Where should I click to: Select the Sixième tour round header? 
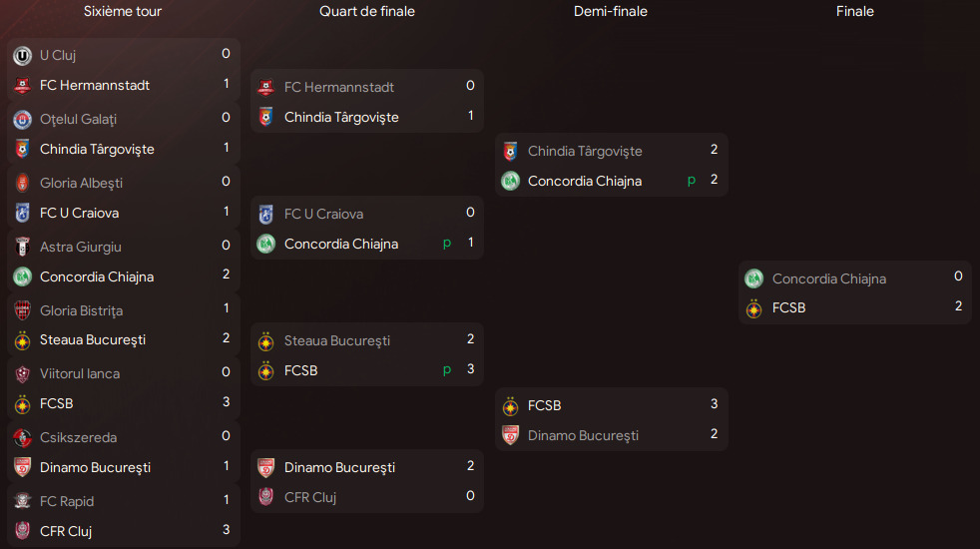[123, 12]
